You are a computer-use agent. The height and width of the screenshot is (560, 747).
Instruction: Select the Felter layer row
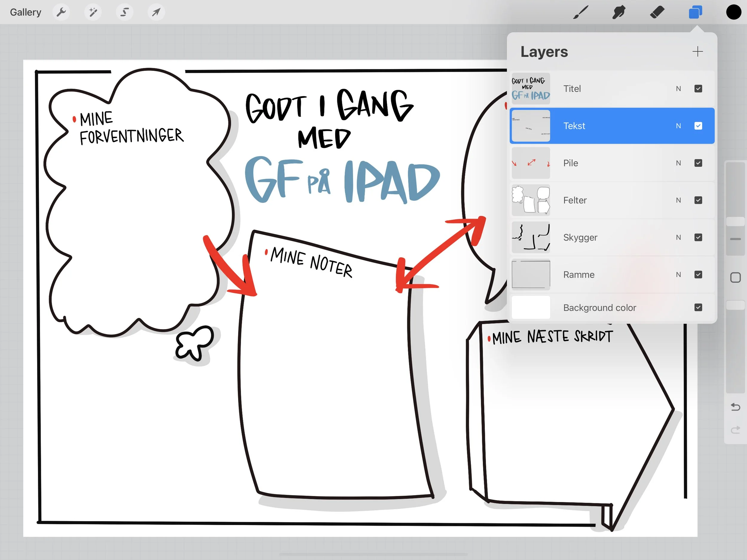coord(594,200)
